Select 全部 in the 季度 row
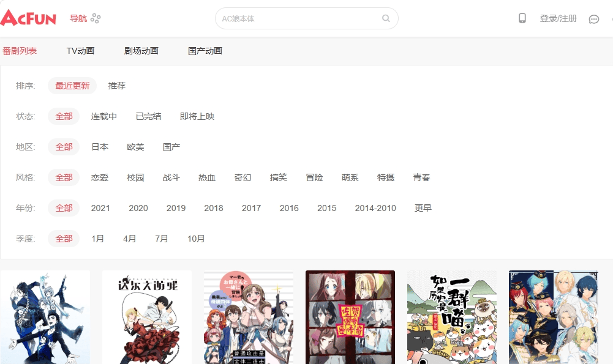613x364 pixels. coord(64,239)
